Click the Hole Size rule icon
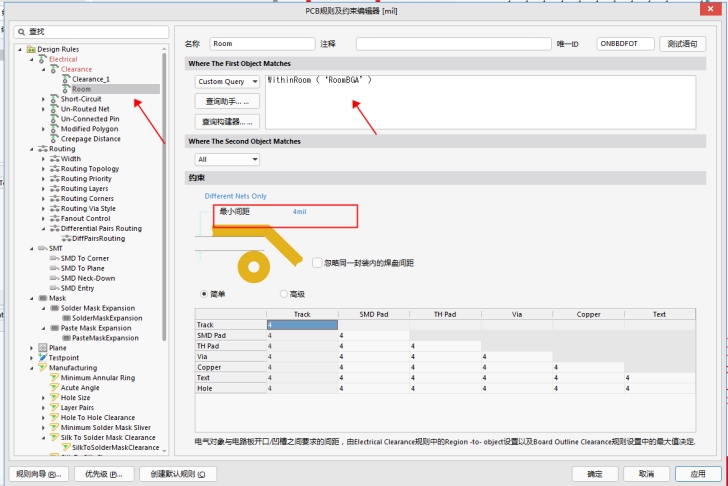 [x=54, y=397]
